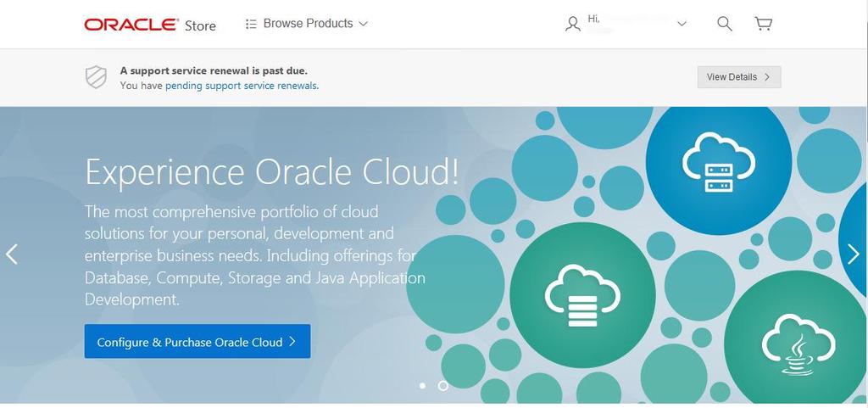Click the Oracle Store logo

tap(131, 25)
